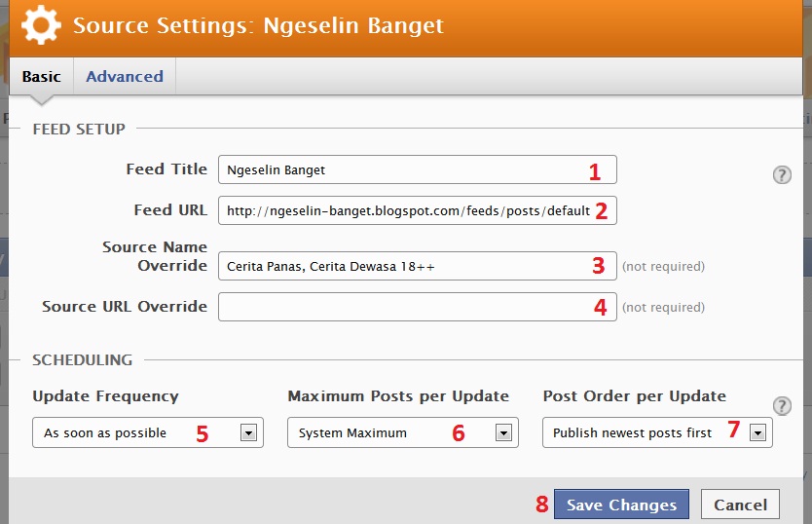Open the Post Order per Update dropdown

coord(657,432)
